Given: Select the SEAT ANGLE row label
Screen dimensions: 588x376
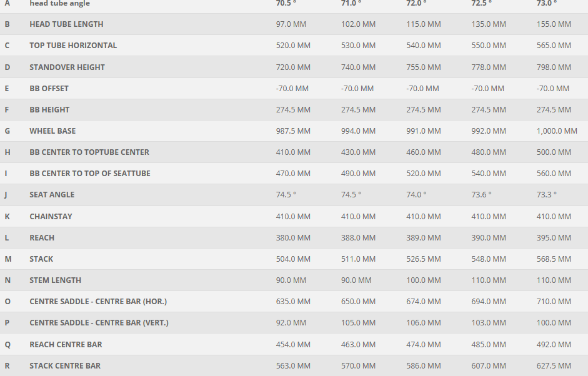Looking at the screenshot, I should point(52,195).
